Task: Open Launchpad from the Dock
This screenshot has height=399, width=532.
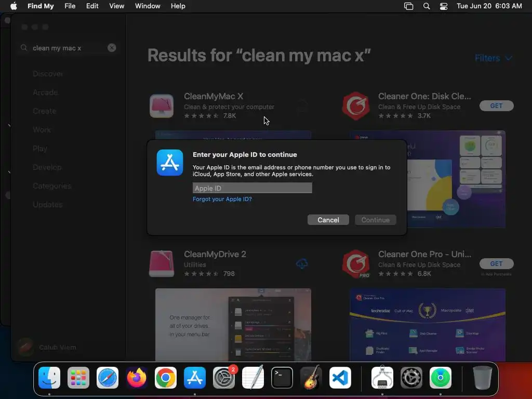Action: pyautogui.click(x=78, y=378)
